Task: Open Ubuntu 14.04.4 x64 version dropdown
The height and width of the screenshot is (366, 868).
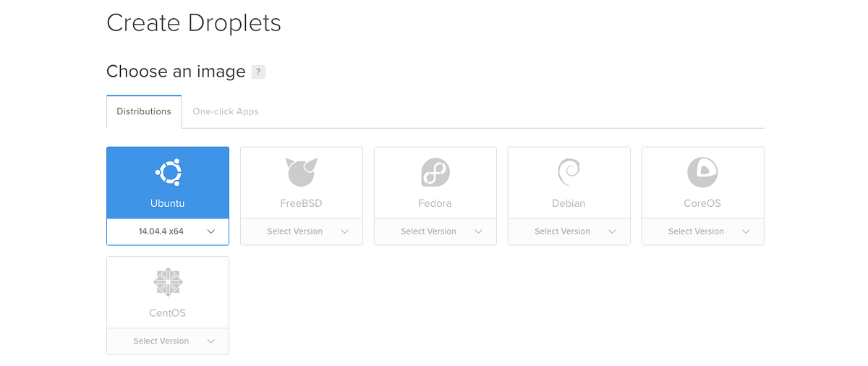Action: point(168,231)
